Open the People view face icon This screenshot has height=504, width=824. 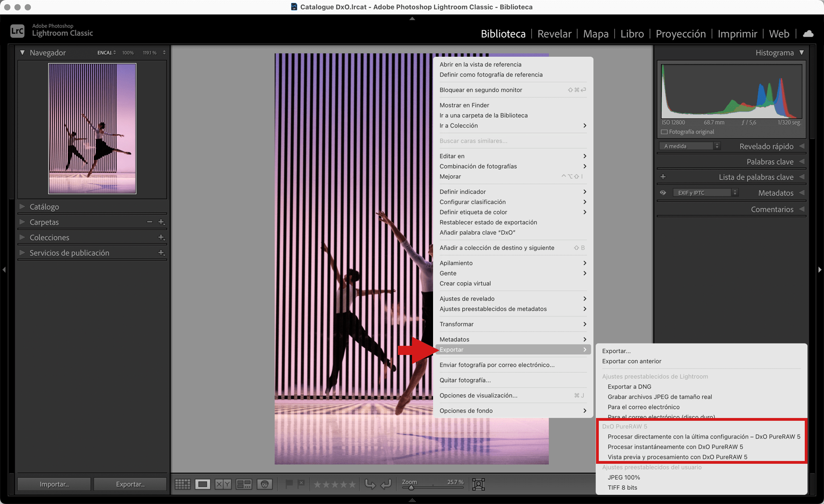[265, 484]
